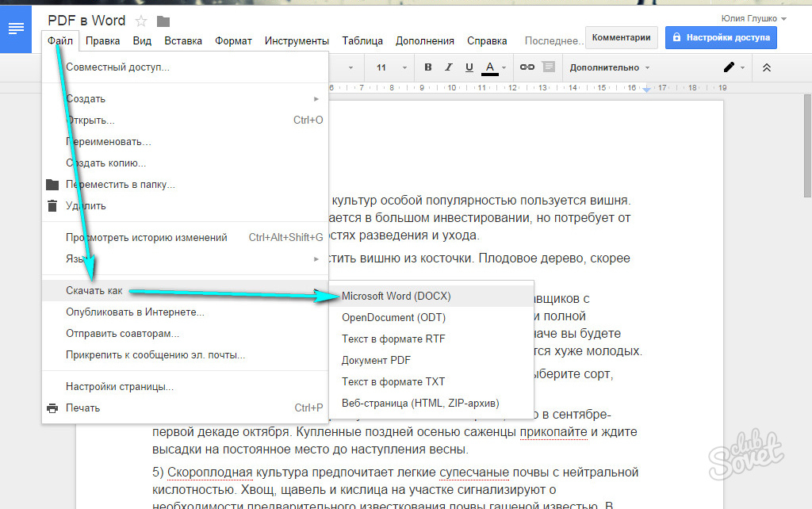Click the insert link icon

point(527,67)
